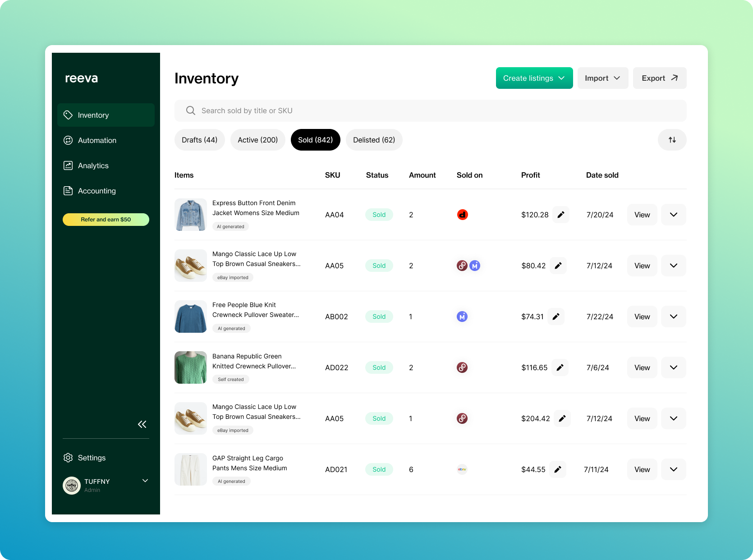Open the Create listings dropdown
753x560 pixels.
534,78
